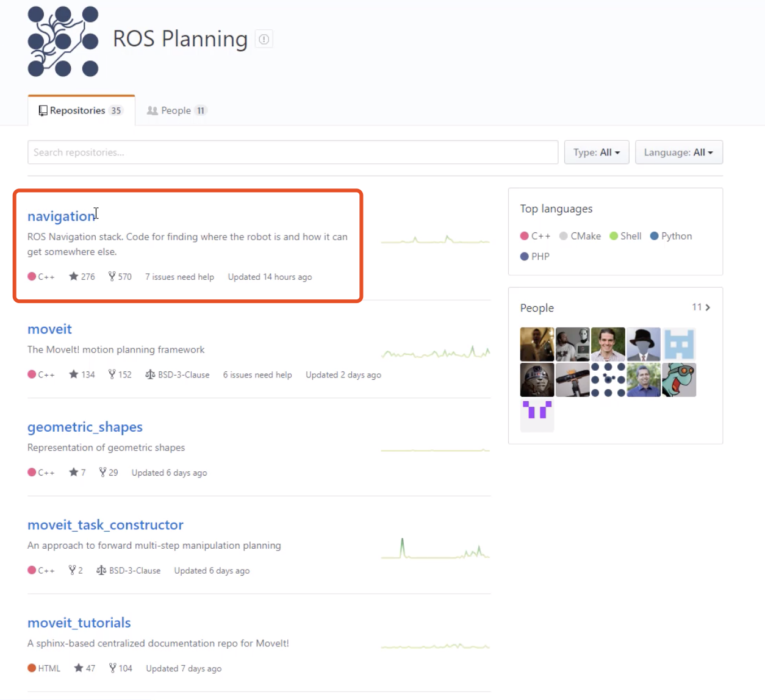Click star count 134 on moveit
765x700 pixels.
pos(82,374)
